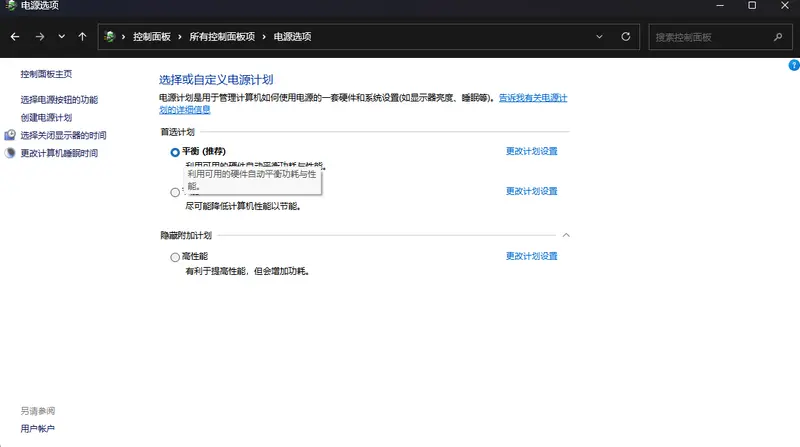Open 更改计算机睡眠时间 link

coord(59,153)
